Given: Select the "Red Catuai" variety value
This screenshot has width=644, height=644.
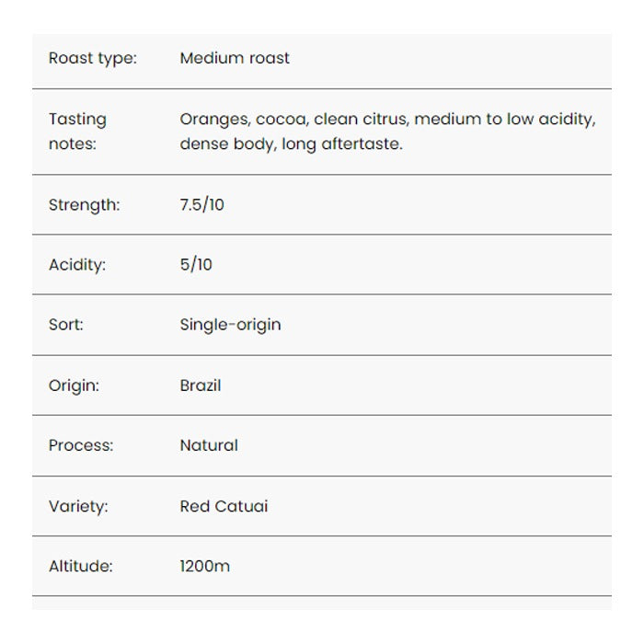Looking at the screenshot, I should 224,506.
